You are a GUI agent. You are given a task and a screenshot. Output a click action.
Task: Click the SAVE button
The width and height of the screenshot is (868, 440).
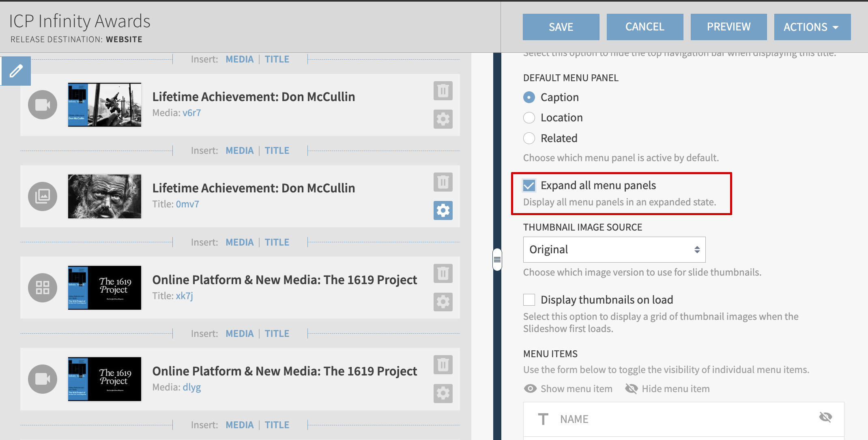[561, 27]
